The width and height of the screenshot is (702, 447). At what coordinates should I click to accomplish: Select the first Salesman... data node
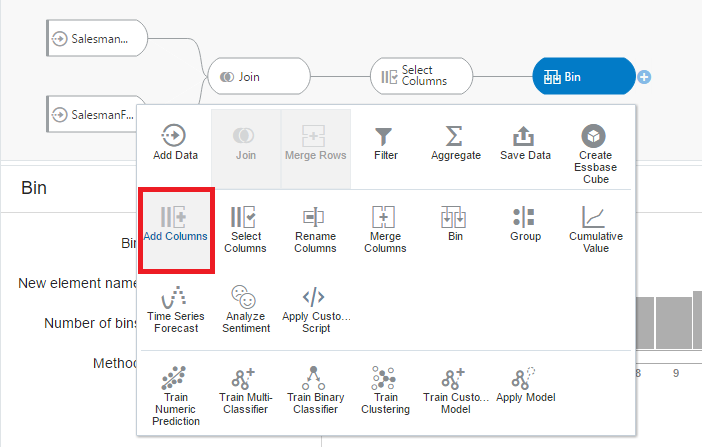click(x=97, y=39)
